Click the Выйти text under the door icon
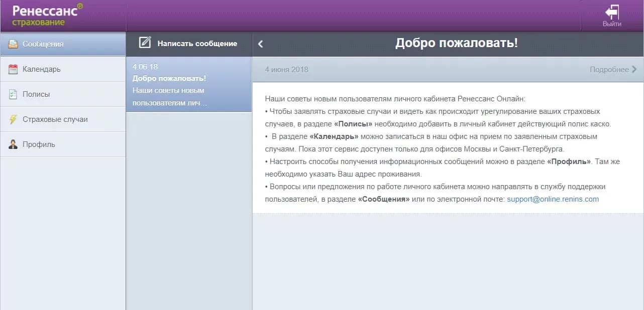Image resolution: width=644 pixels, height=310 pixels. tap(612, 24)
